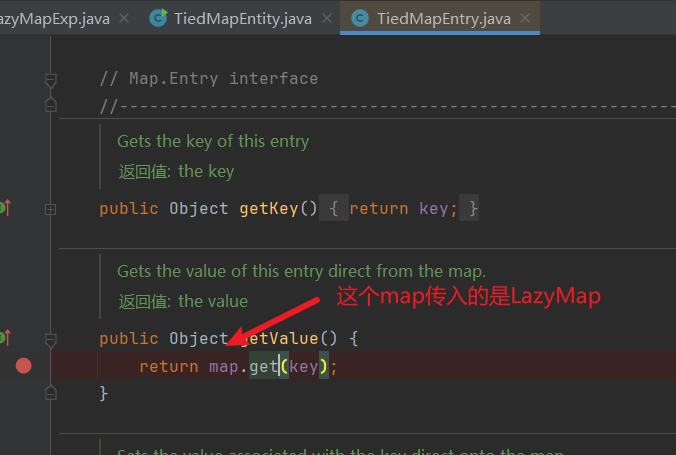Click the public keyword before getValue()
This screenshot has height=455, width=676.
tap(129, 339)
